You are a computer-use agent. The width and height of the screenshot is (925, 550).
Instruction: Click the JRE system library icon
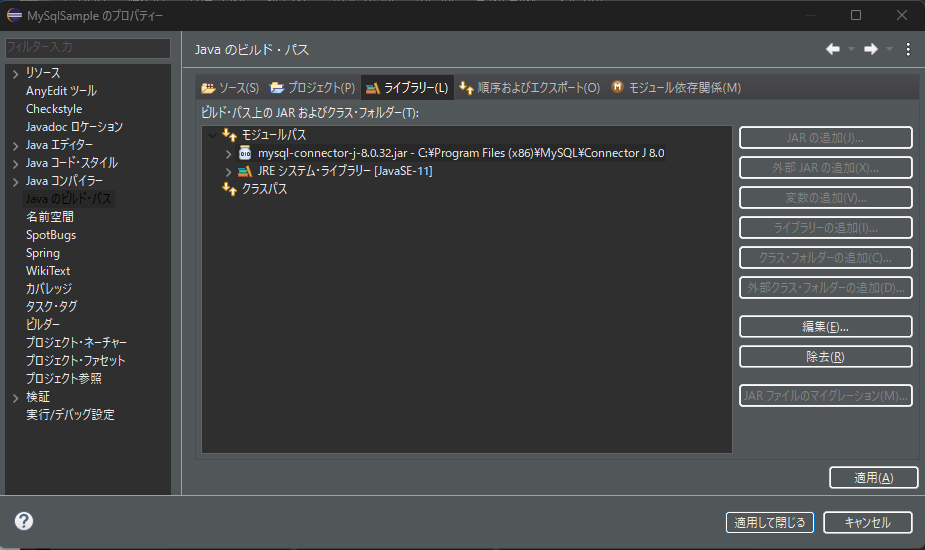coord(245,171)
